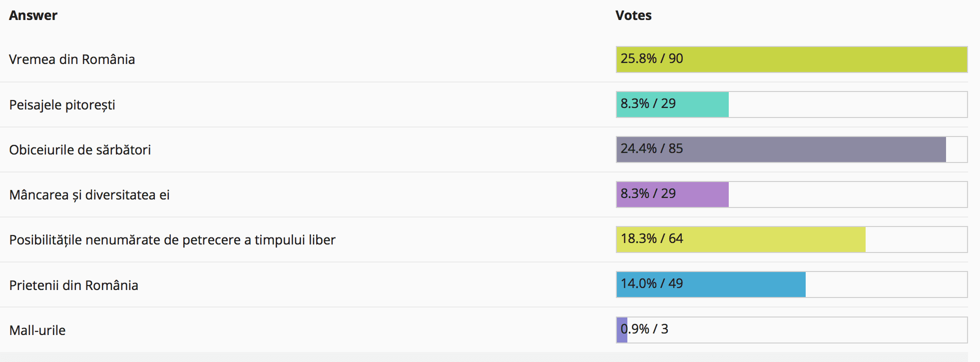Click empty part of Mâncarea bar
Viewport: 980px width, 362px height.
pyautogui.click(x=848, y=194)
